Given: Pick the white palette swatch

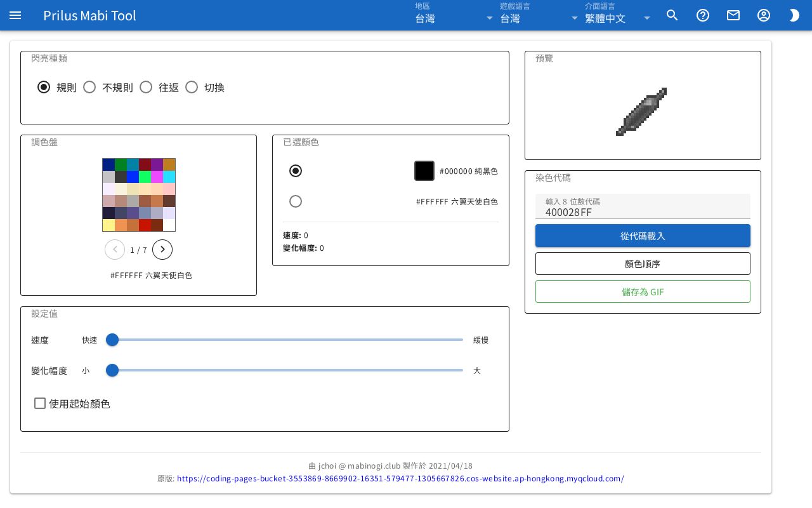Looking at the screenshot, I should [x=169, y=225].
